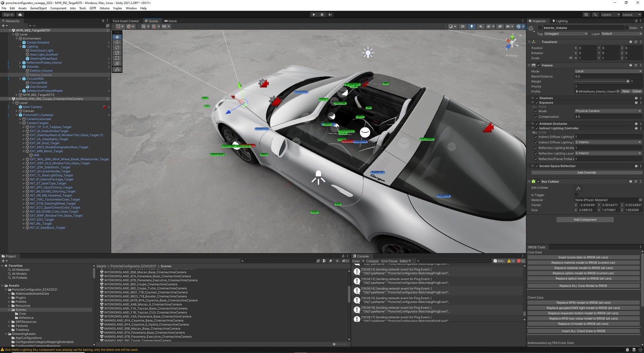The image size is (644, 353).
Task: Open the Layers dropdown in top toolbar
Action: click(610, 14)
